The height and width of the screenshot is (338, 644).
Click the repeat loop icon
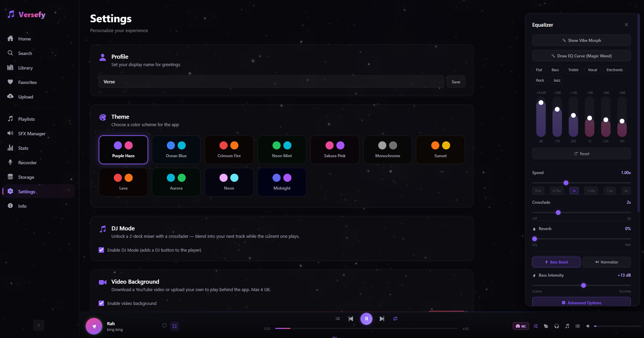click(395, 319)
